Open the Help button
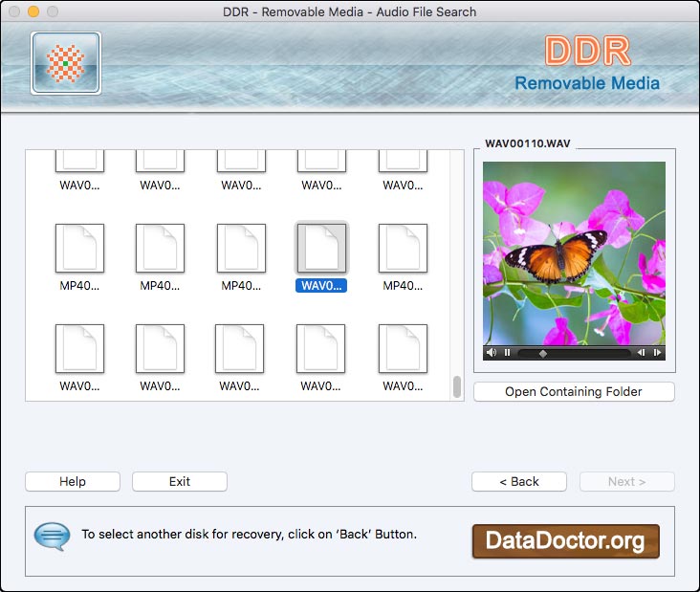The width and height of the screenshot is (700, 592). click(73, 481)
